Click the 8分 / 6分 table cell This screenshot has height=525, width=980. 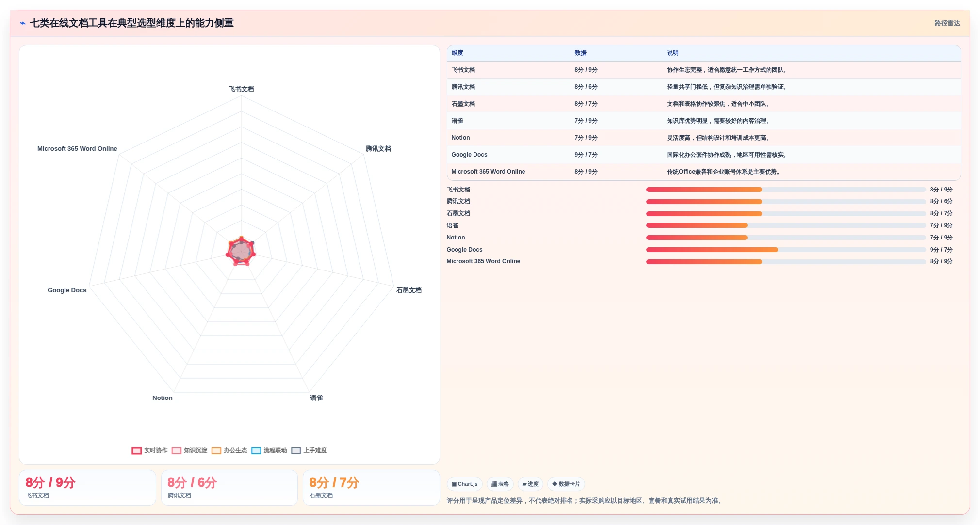[x=586, y=87]
